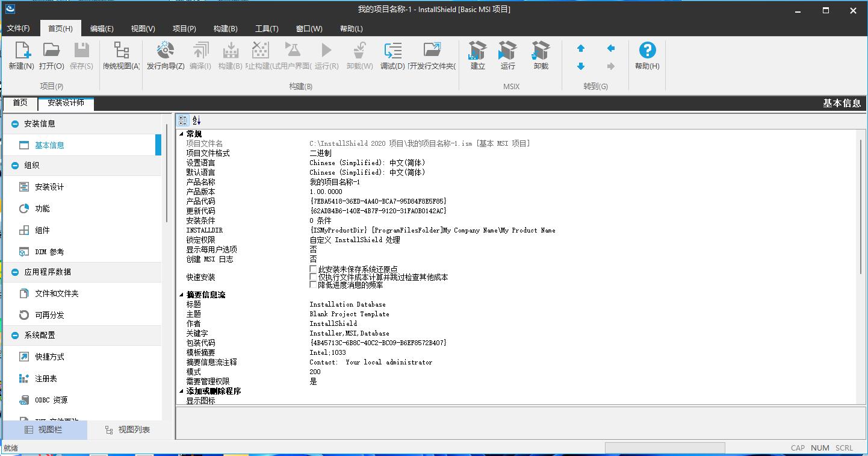The height and width of the screenshot is (456, 868).
Task: Open the 构建(B) menu
Action: click(x=226, y=28)
